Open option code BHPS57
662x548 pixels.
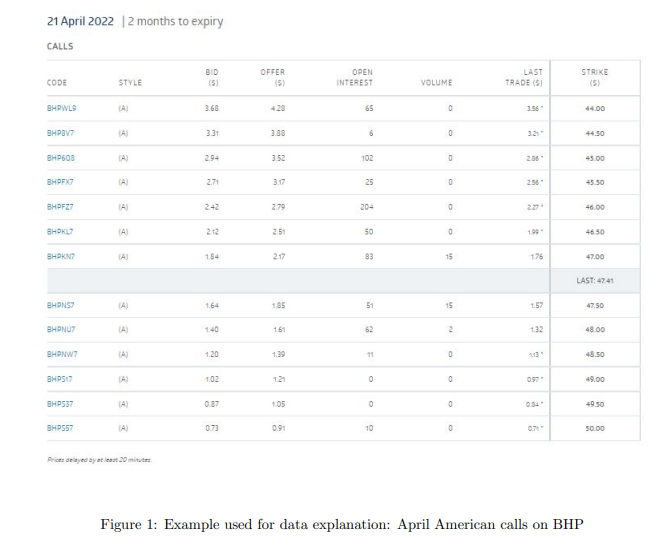pos(60,429)
